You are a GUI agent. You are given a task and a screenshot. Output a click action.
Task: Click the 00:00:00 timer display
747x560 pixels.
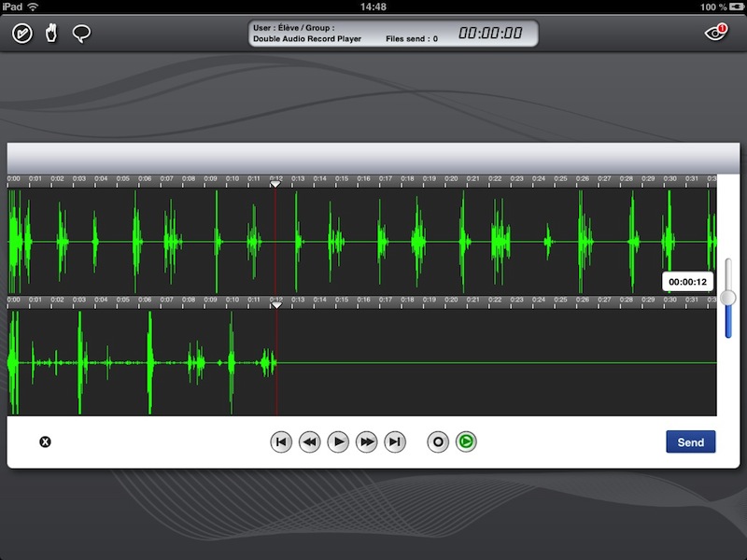click(x=490, y=33)
